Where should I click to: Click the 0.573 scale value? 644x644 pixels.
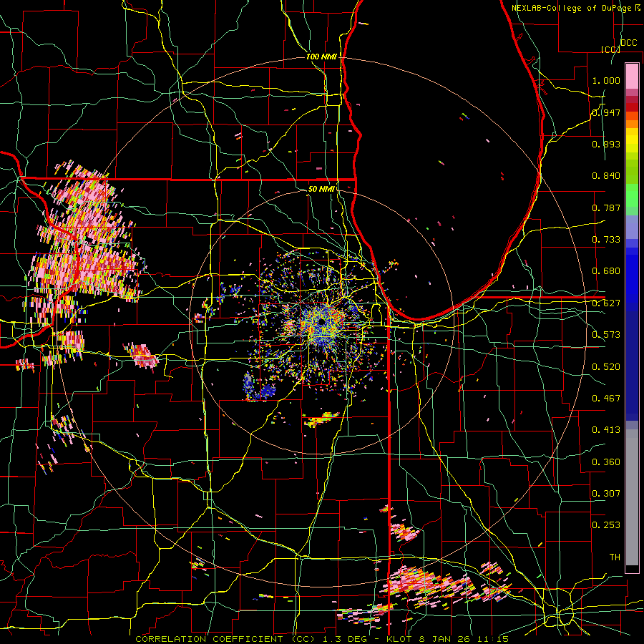point(606,335)
